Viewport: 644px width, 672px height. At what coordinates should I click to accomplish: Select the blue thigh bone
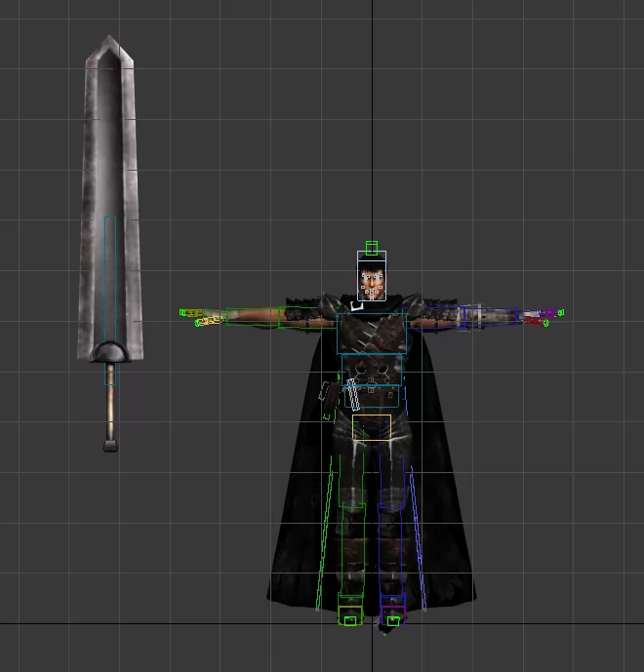[391, 478]
